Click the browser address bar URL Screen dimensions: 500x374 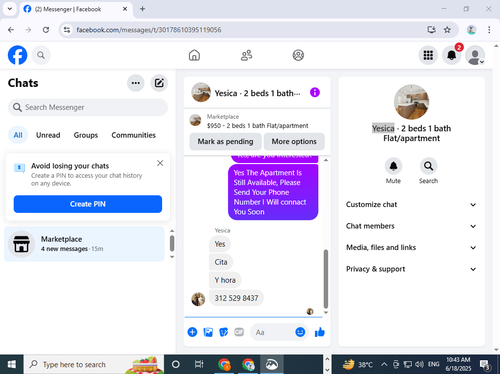149,30
